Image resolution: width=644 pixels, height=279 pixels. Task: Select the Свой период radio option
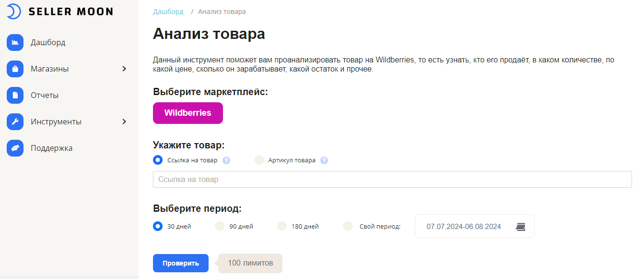coord(348,226)
